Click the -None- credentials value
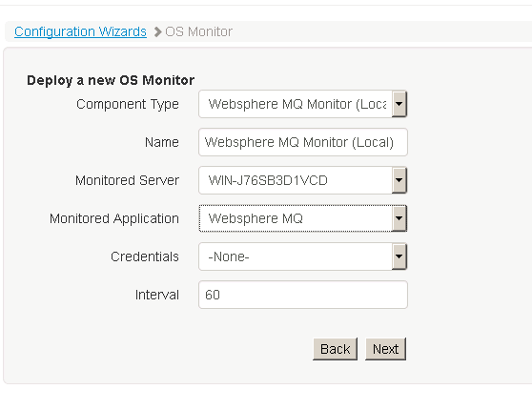The height and width of the screenshot is (410, 532). click(x=229, y=256)
